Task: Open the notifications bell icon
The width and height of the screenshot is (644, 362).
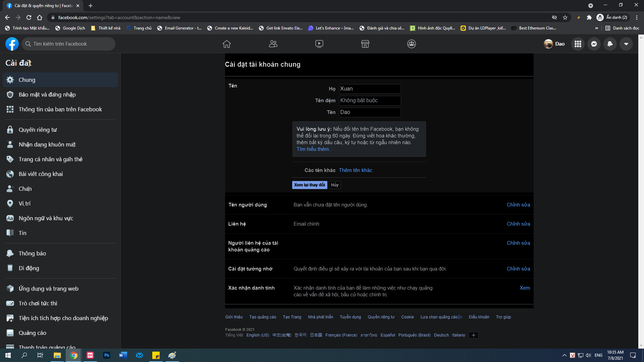Action: [x=610, y=44]
